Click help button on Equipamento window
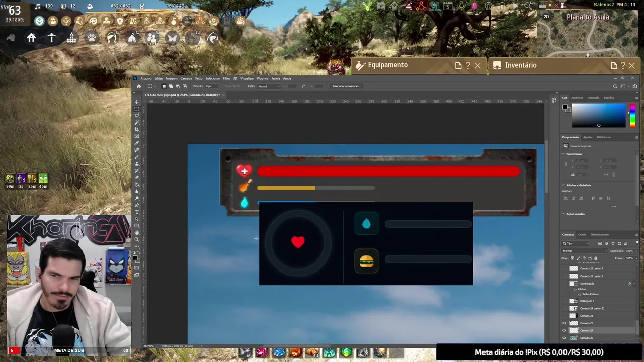Viewport: 644px width, 362px height. click(468, 65)
